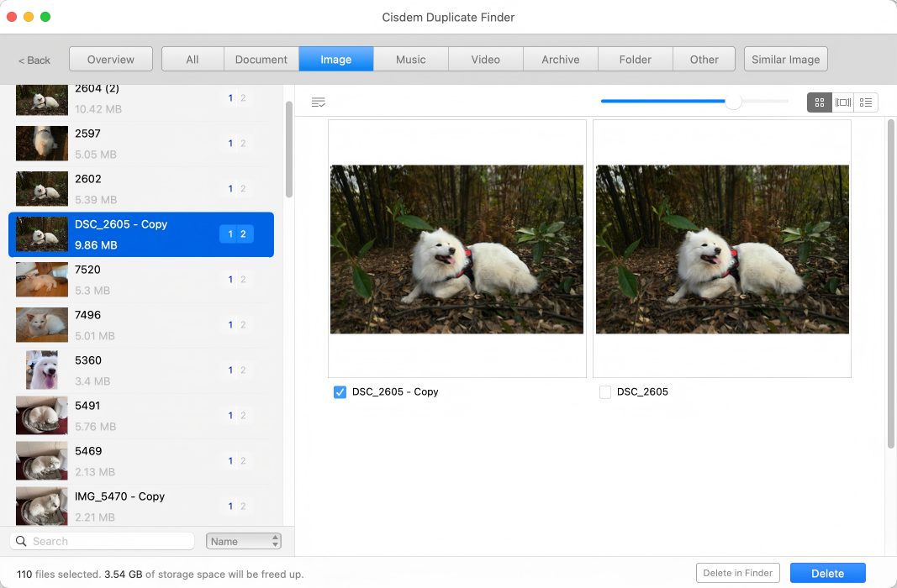Screen dimensions: 897x588
Task: Select badge 2 next to the 2597 group
Action: point(244,143)
